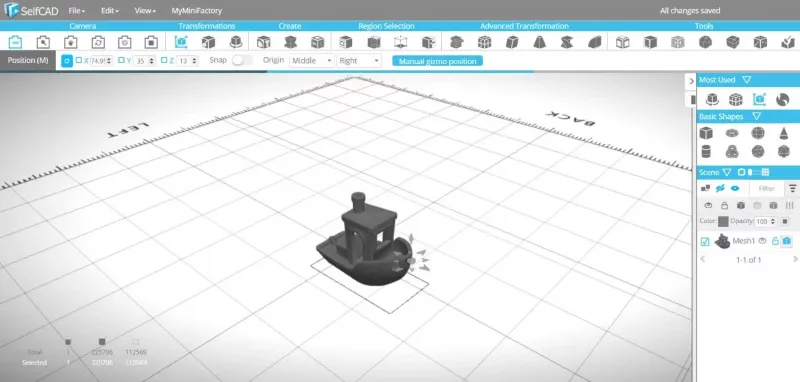Open the MyMiniFactory link

pyautogui.click(x=197, y=10)
